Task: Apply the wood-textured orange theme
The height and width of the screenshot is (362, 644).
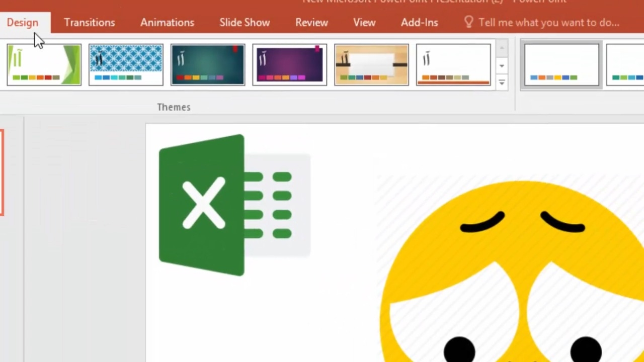Action: coord(371,64)
